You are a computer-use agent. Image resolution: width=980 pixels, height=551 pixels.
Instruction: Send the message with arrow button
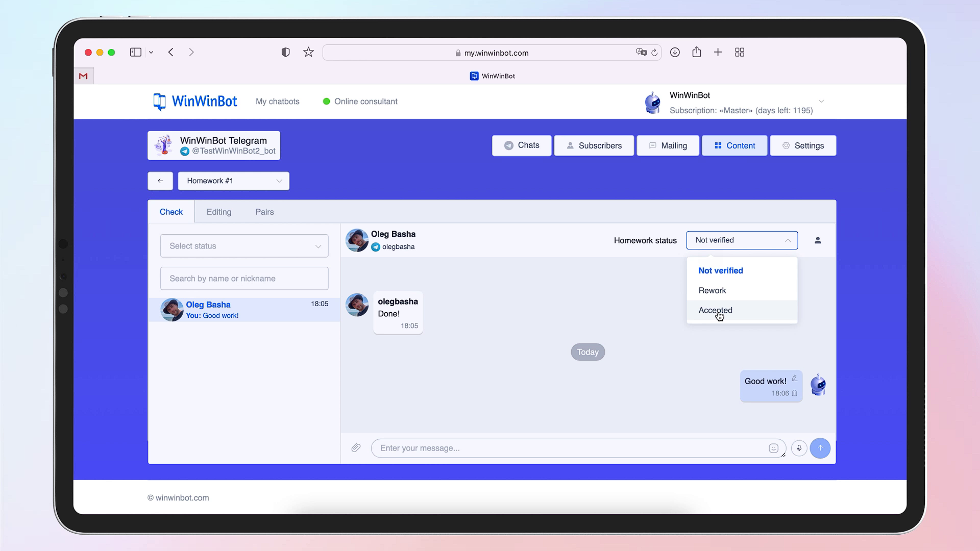tap(820, 448)
